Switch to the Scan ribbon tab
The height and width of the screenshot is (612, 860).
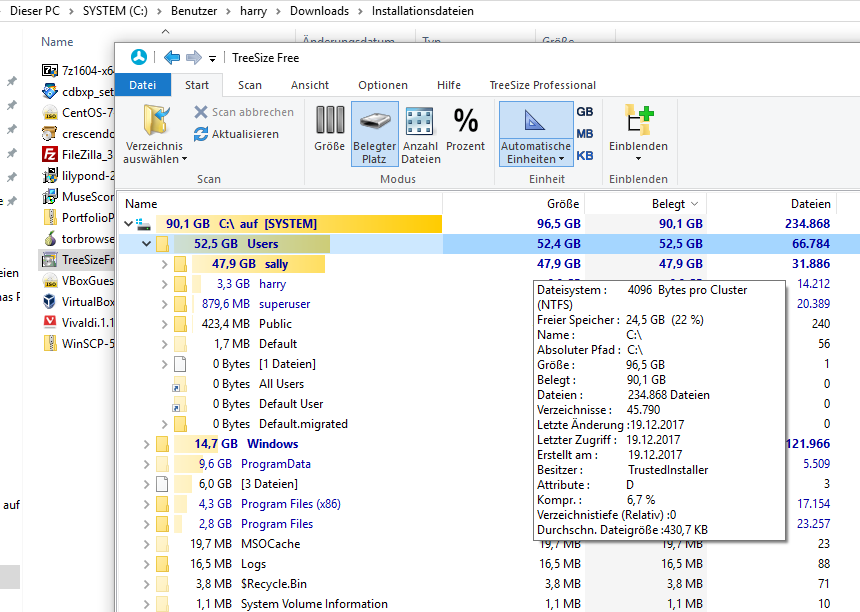click(x=250, y=85)
